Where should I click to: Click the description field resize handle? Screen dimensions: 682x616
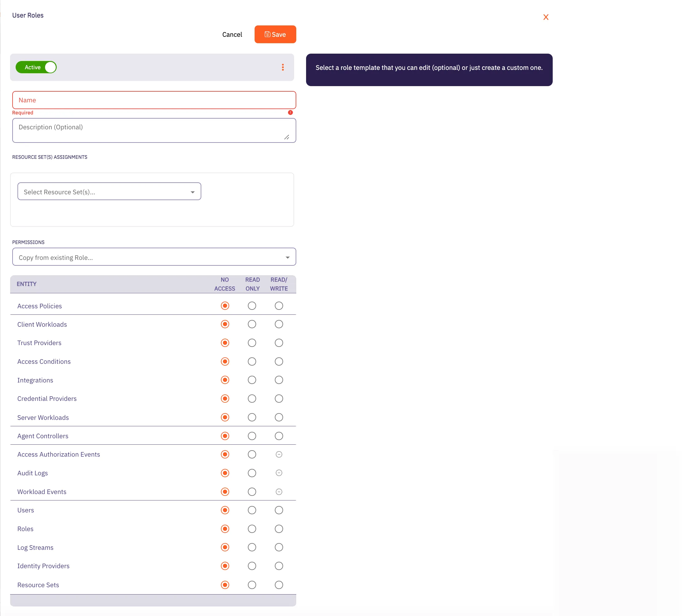coord(287,138)
